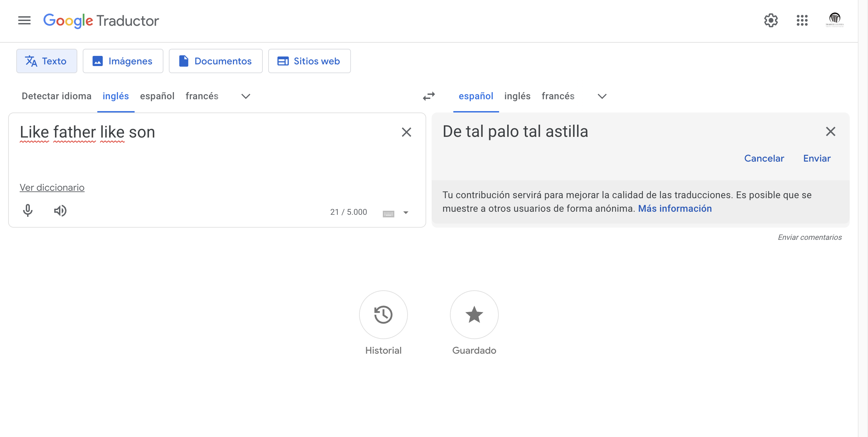Click the 21 / 5.000 character counter
This screenshot has height=437, width=868.
(x=349, y=212)
